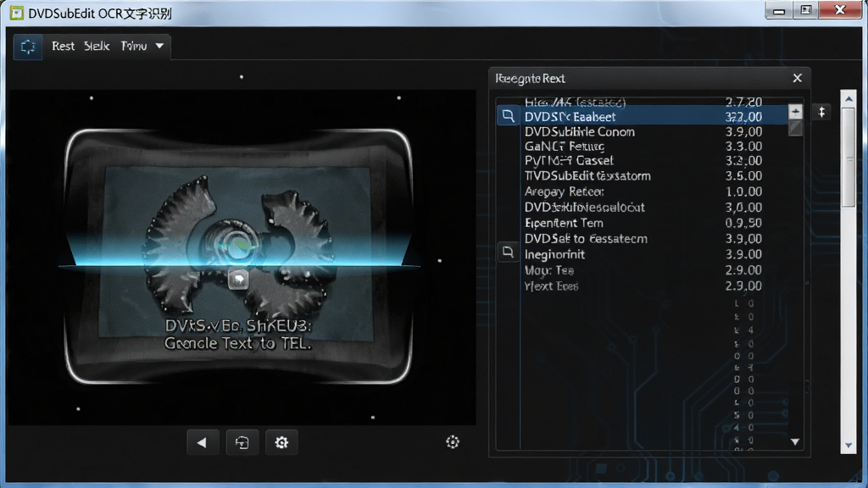868x488 pixels.
Task: Select the DVDSat to Cessatecm row
Action: pos(643,238)
